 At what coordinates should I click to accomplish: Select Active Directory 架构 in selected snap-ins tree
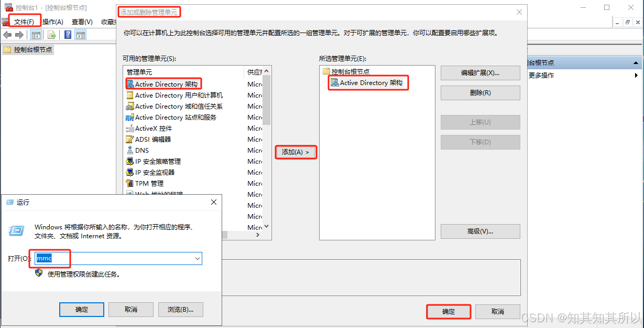tap(371, 83)
